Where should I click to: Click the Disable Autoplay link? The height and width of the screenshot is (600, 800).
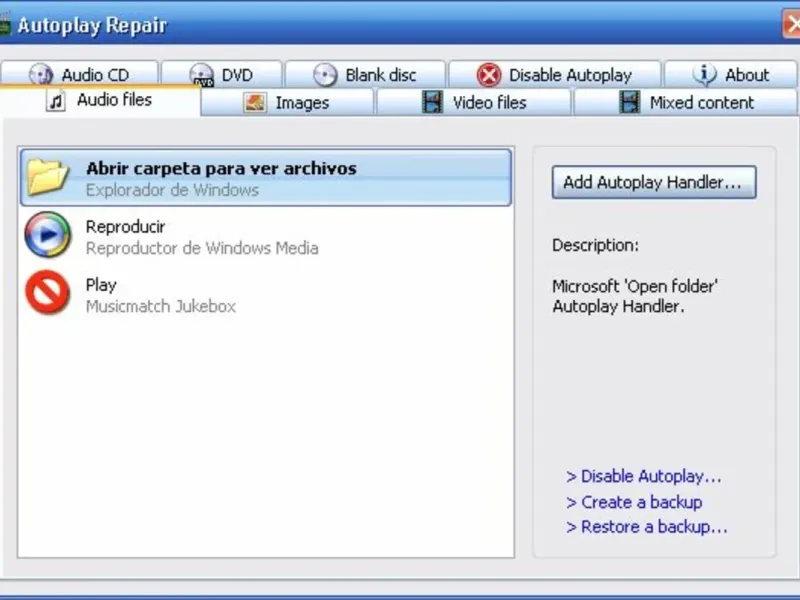(644, 477)
